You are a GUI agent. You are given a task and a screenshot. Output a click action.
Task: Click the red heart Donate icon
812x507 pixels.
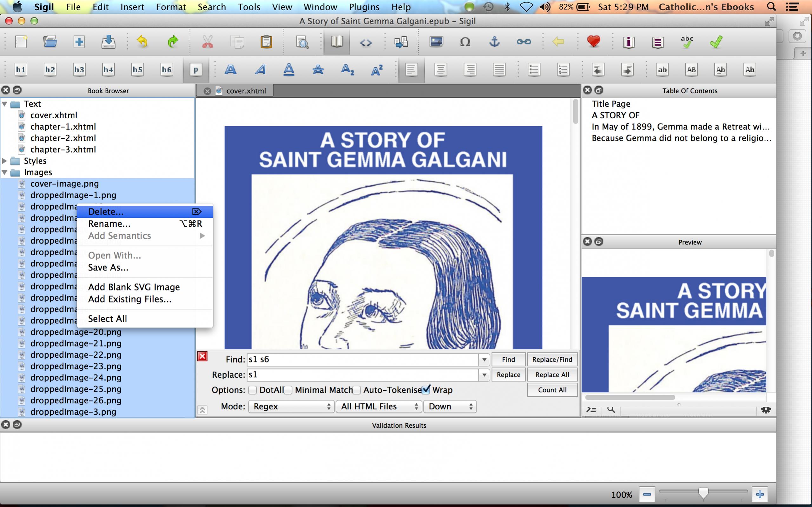594,42
